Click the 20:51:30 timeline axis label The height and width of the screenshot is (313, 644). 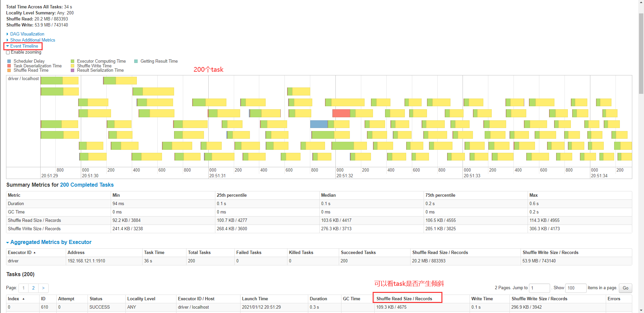[90, 176]
